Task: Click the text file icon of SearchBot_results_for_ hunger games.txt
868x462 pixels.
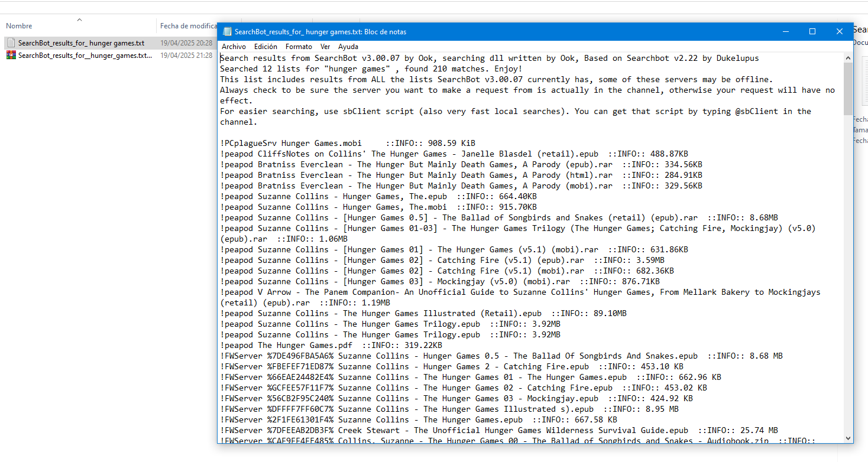Action: pyautogui.click(x=11, y=43)
